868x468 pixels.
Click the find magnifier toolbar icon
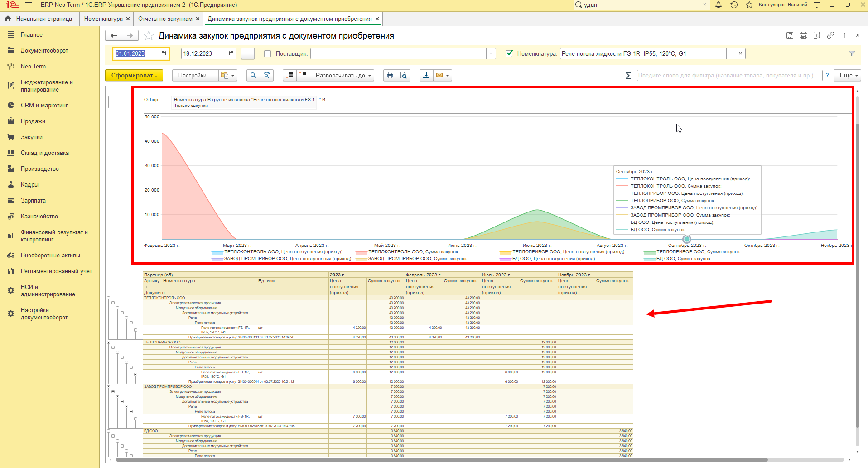point(253,76)
